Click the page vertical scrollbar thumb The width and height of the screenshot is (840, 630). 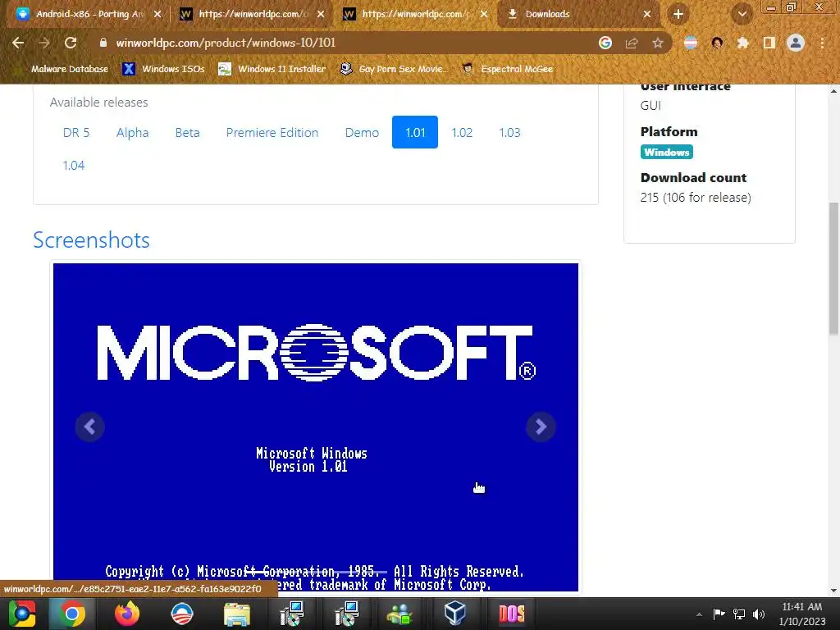833,269
